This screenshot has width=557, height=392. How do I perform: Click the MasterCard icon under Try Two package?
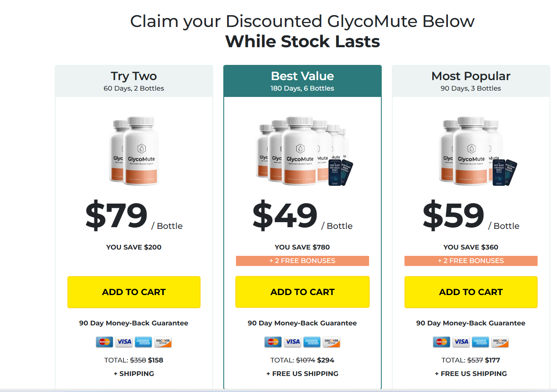[104, 342]
